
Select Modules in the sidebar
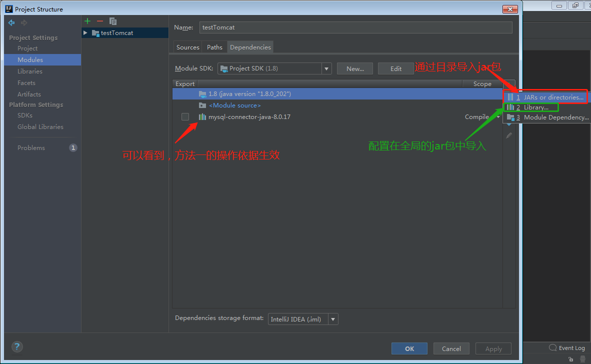(42, 59)
